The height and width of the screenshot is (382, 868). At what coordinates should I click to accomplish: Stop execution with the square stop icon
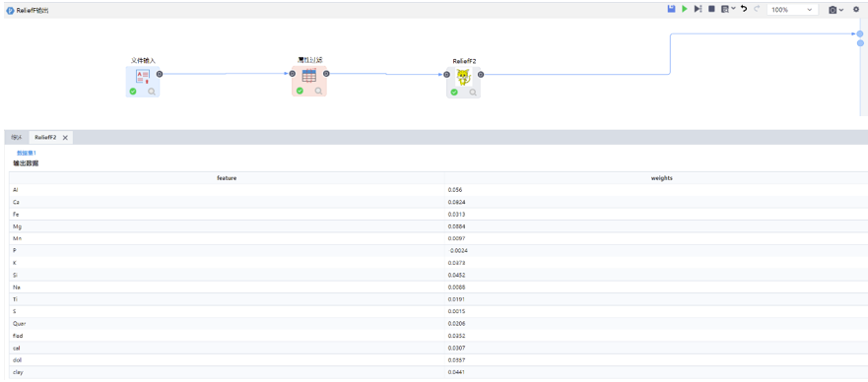(x=712, y=10)
